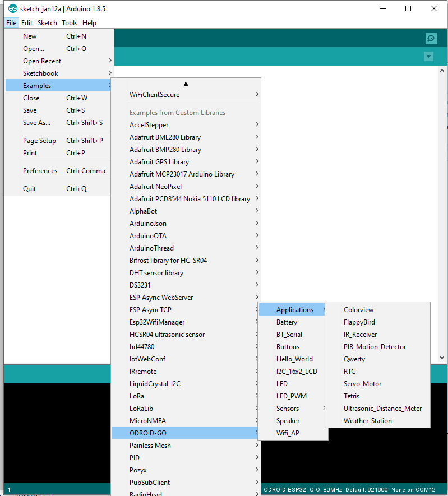Viewport: 448px width, 496px height.
Task: Choose Open... from the File menu
Action: pos(59,49)
